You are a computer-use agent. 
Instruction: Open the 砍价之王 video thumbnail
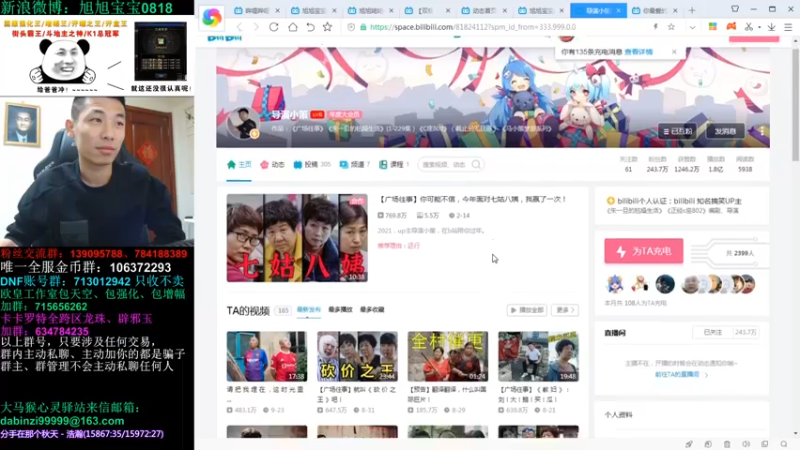click(x=357, y=356)
